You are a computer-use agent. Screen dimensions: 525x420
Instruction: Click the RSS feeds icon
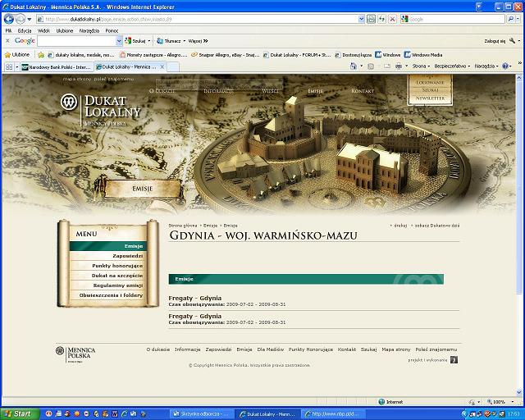(x=371, y=66)
